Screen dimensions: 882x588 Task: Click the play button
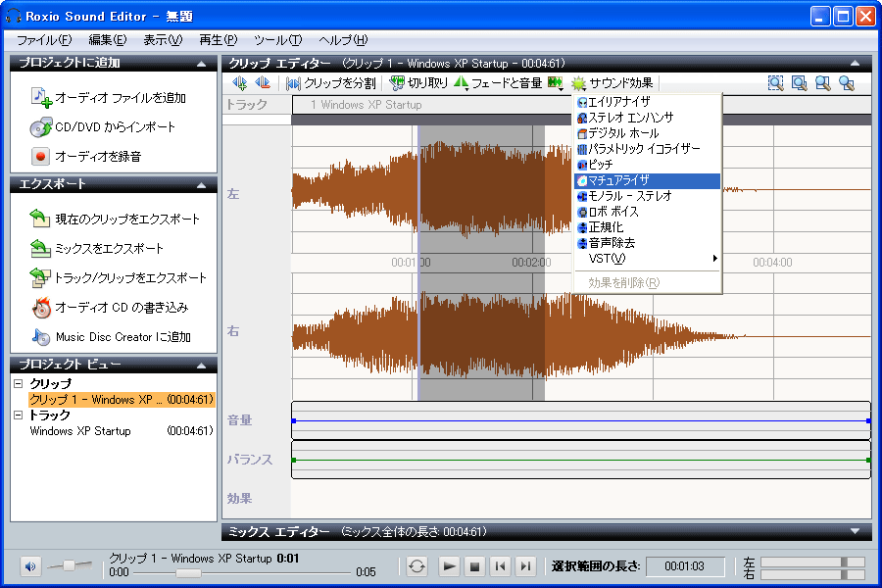click(449, 566)
